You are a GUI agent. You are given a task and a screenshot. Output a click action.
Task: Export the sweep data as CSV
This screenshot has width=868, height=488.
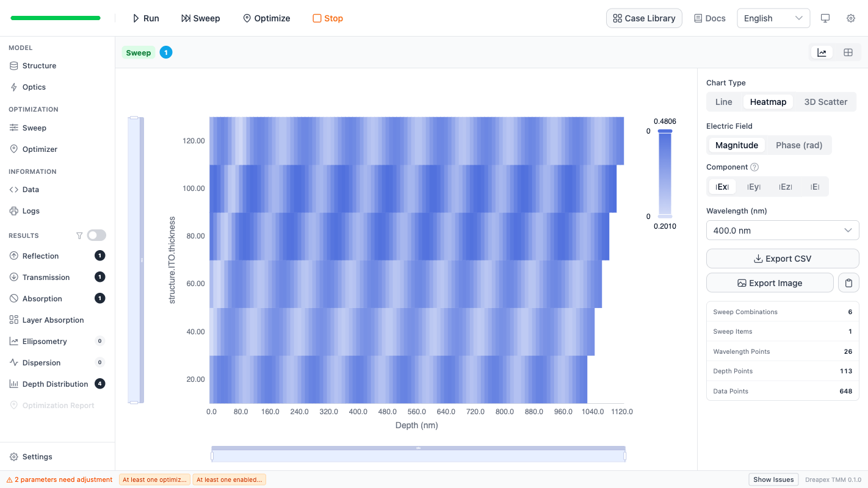pos(782,258)
